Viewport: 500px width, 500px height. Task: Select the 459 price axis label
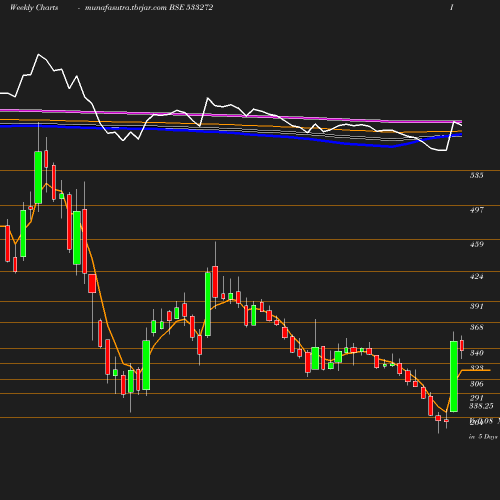coord(476,244)
